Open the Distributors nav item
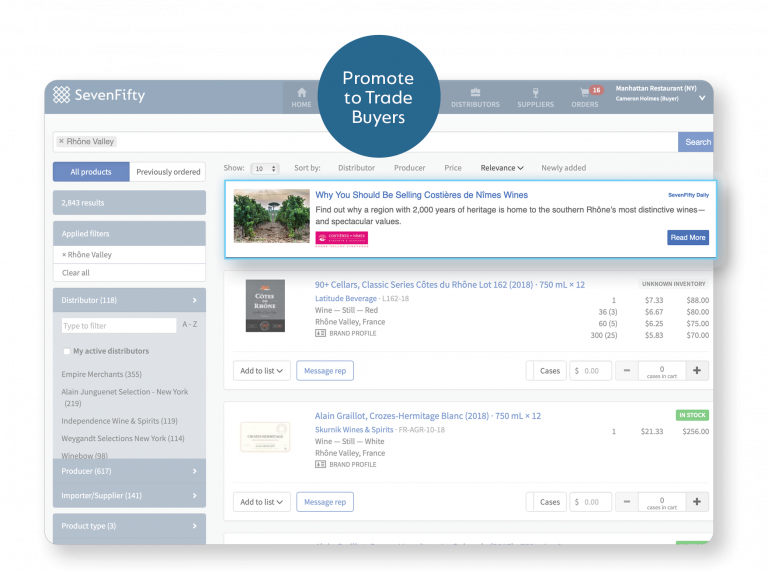Image resolution: width=768 pixels, height=571 pixels. tap(475, 97)
